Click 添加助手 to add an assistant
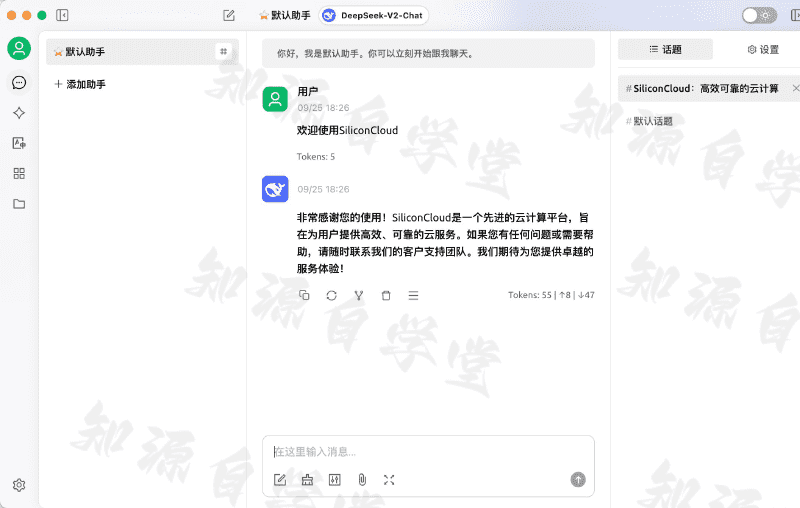 coord(80,84)
